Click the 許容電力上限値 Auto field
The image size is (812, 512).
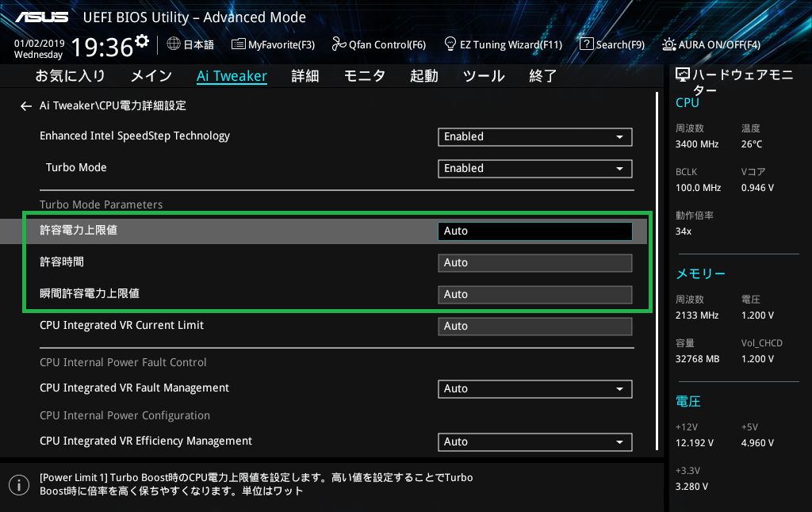click(535, 231)
